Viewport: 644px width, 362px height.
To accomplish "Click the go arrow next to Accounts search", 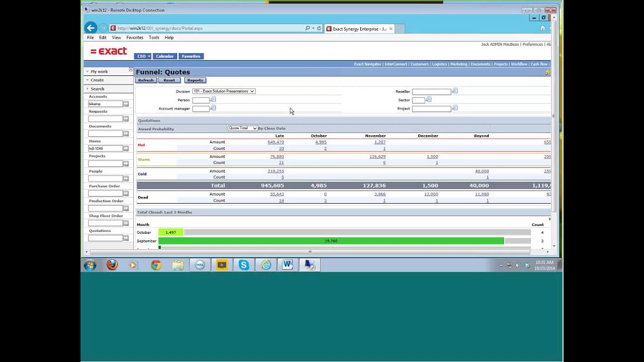I will [126, 104].
